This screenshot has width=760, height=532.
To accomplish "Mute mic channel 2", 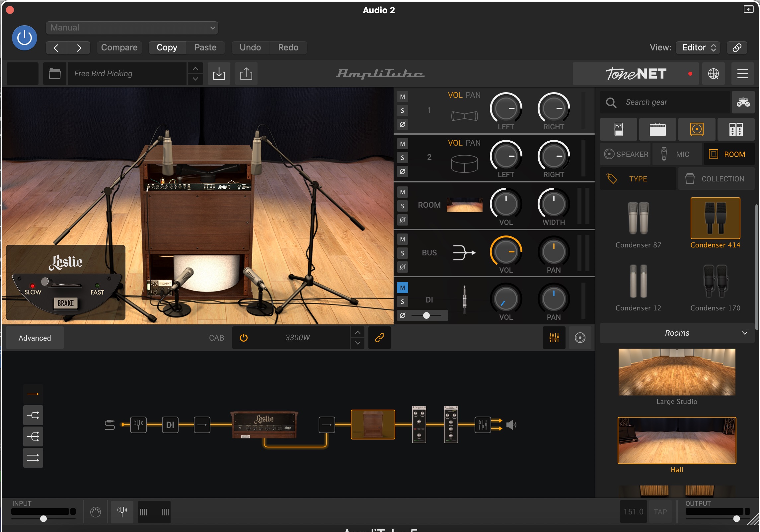I will click(403, 144).
